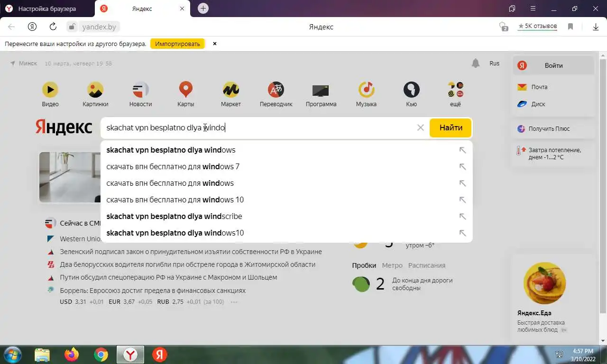Open the Новости service icon
The image size is (607, 364).
(140, 90)
